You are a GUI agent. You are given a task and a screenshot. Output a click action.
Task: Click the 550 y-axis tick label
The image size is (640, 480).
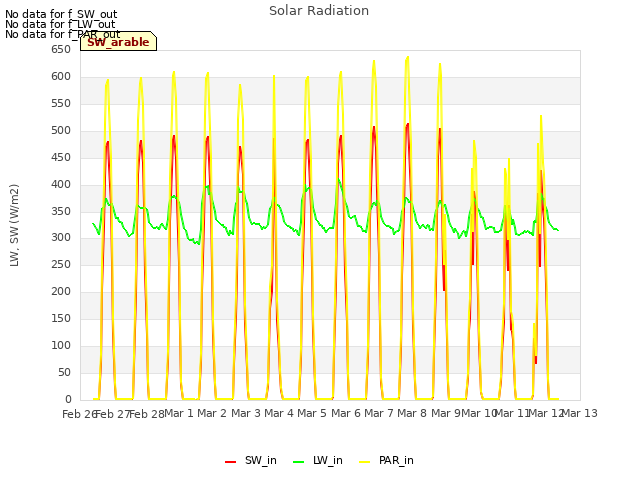(61, 104)
